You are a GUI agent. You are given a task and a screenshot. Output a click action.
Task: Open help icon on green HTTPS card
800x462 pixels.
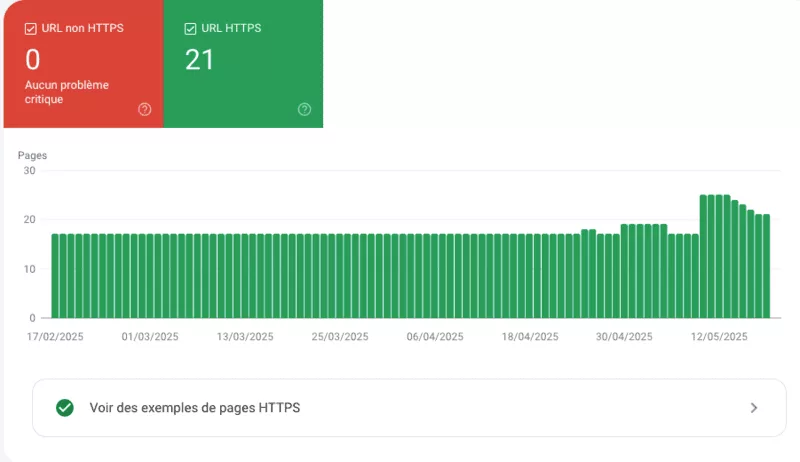305,109
